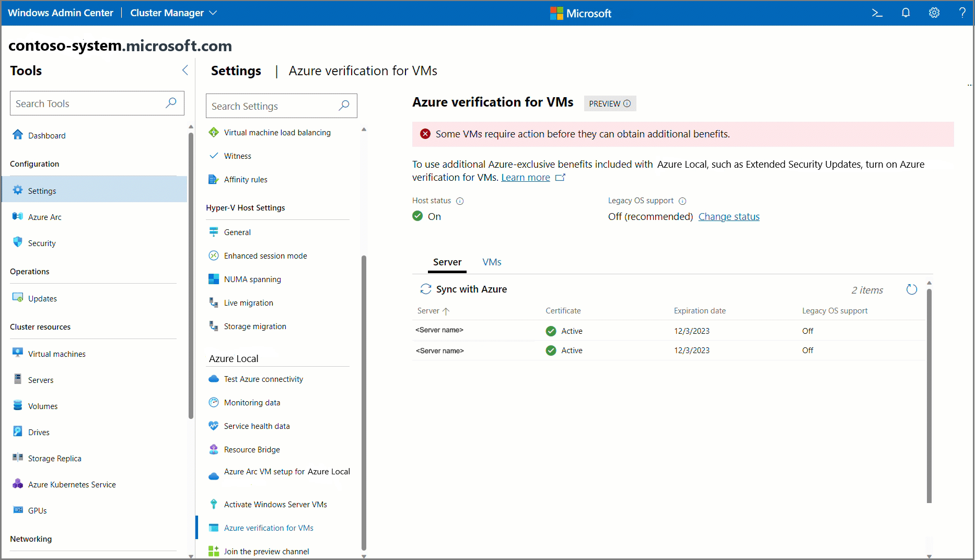Click the PREVIEW badge info icon

(x=627, y=103)
